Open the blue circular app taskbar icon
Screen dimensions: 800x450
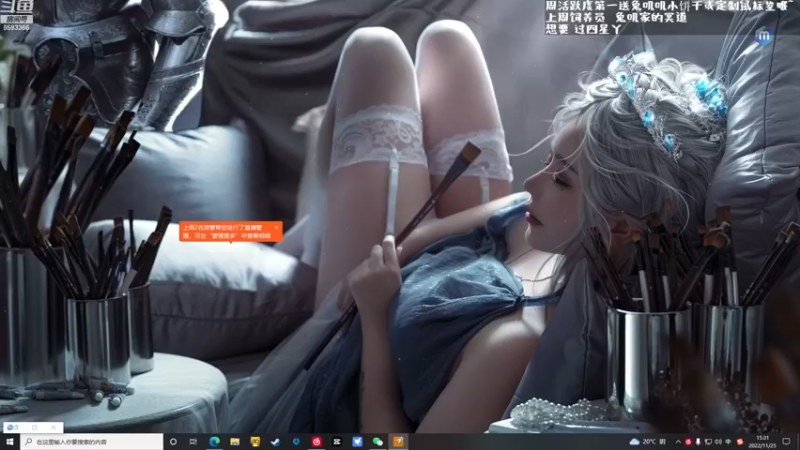[296, 441]
